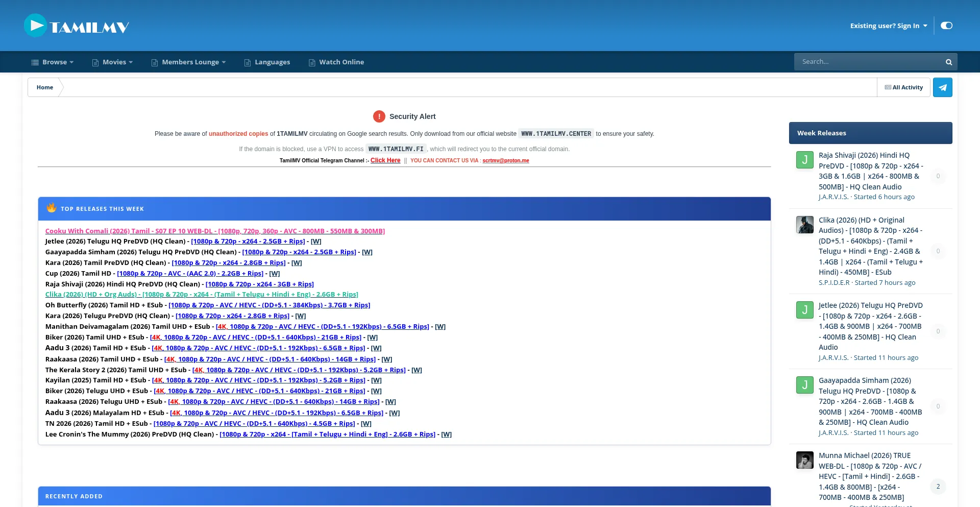Click the search magnifier icon
This screenshot has height=507, width=980.
[x=949, y=62]
